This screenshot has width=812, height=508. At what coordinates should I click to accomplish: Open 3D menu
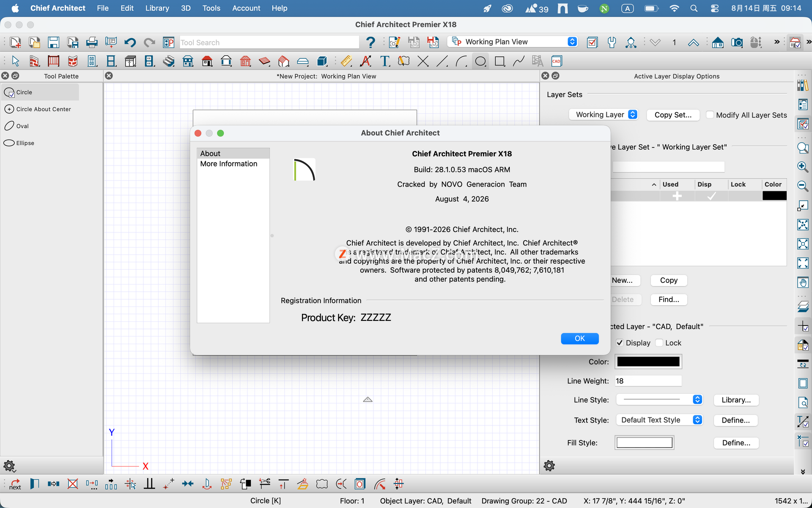click(x=186, y=8)
